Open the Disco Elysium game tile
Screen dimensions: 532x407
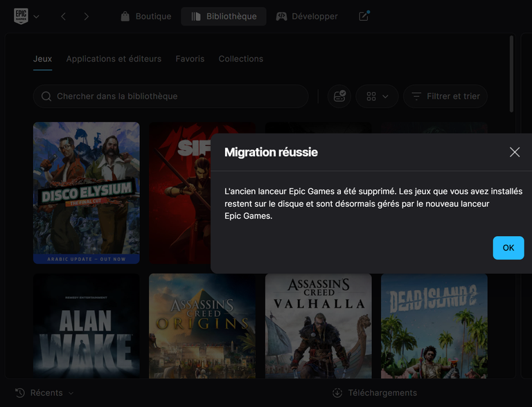(86, 192)
